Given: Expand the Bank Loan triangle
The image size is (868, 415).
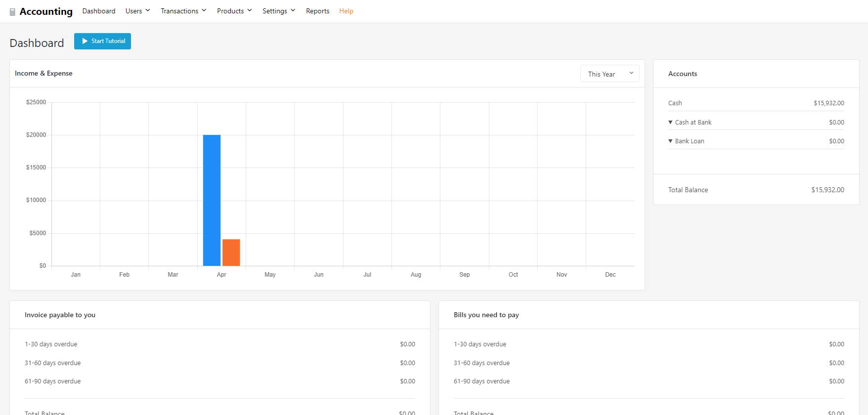Looking at the screenshot, I should point(670,141).
